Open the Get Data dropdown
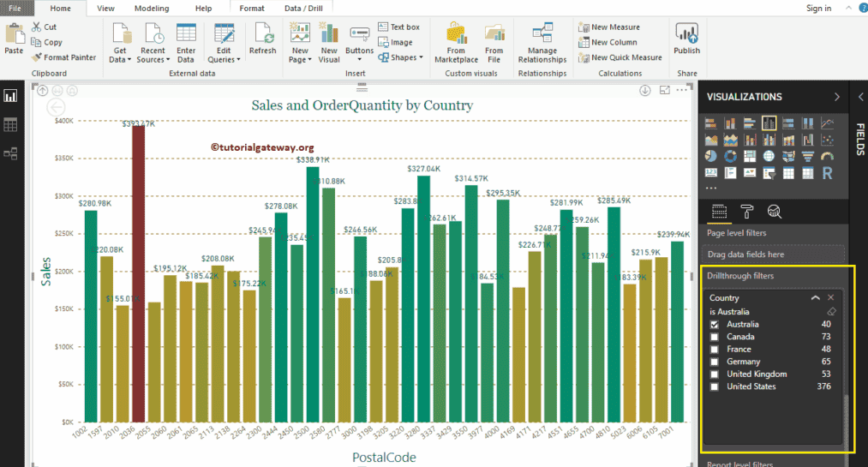 120,55
